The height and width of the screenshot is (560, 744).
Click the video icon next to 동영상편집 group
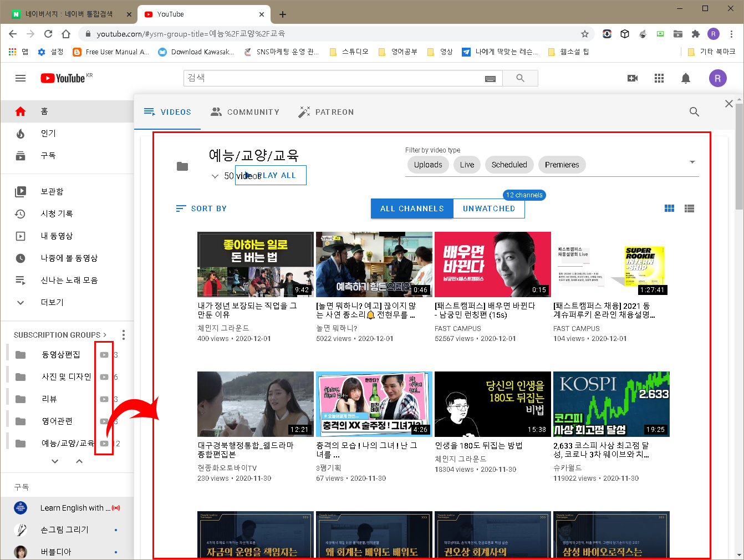click(x=104, y=355)
